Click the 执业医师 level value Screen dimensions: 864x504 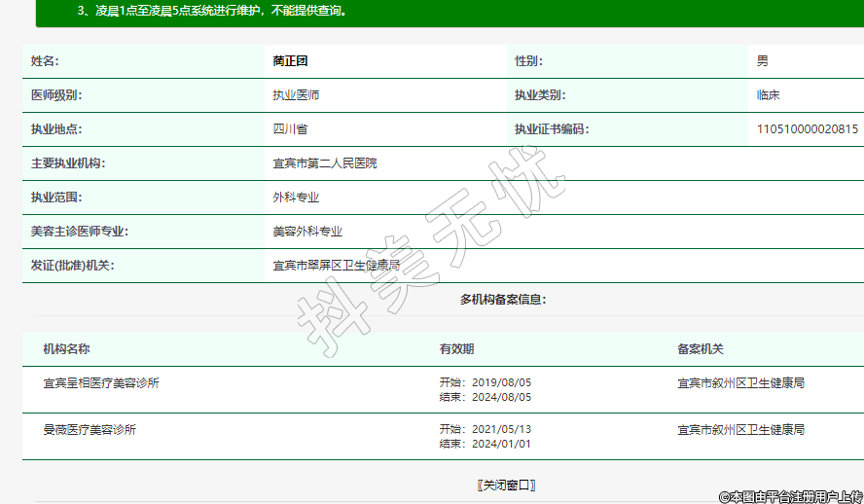296,95
